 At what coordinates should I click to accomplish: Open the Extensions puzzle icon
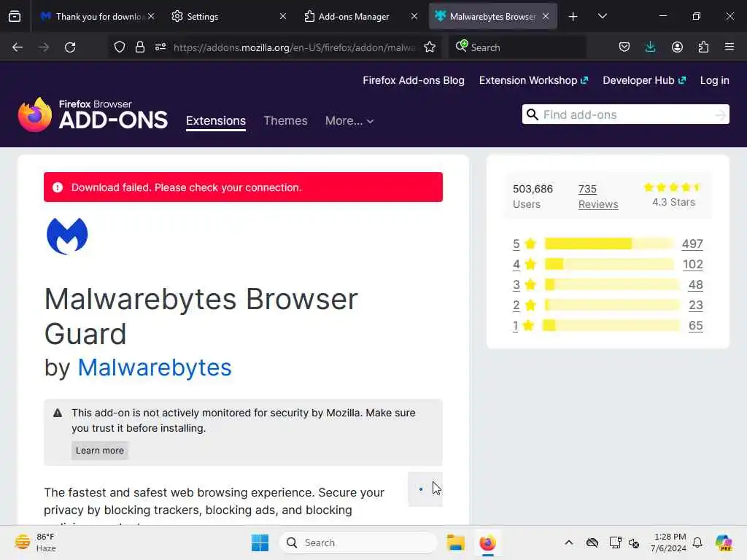point(703,47)
